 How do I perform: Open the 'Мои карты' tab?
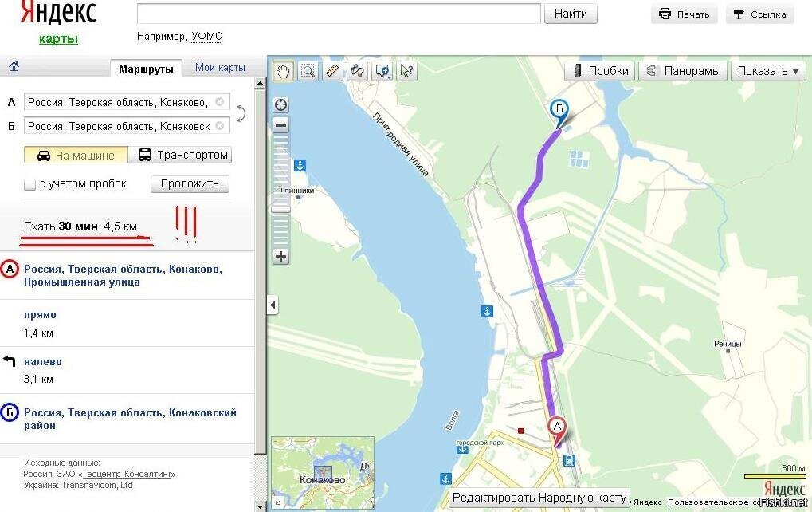220,68
